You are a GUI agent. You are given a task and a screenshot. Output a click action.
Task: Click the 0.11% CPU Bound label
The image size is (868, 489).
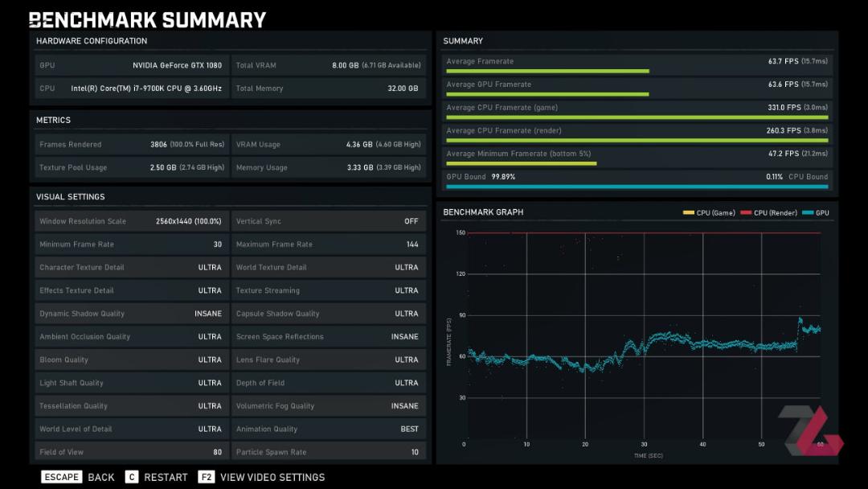point(797,177)
